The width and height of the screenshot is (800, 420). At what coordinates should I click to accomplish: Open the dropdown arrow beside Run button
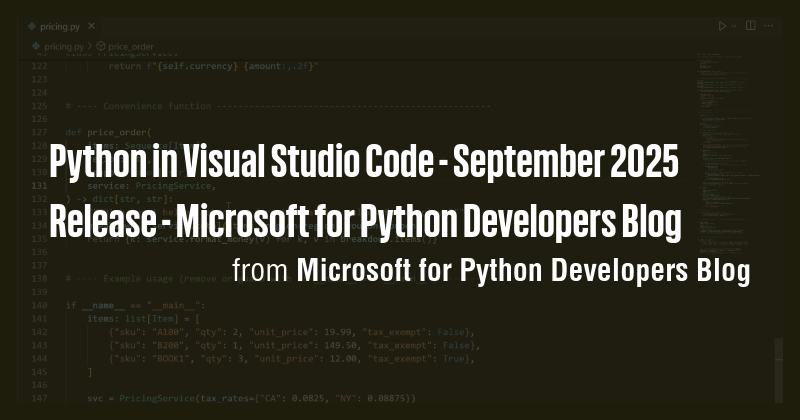pyautogui.click(x=734, y=26)
